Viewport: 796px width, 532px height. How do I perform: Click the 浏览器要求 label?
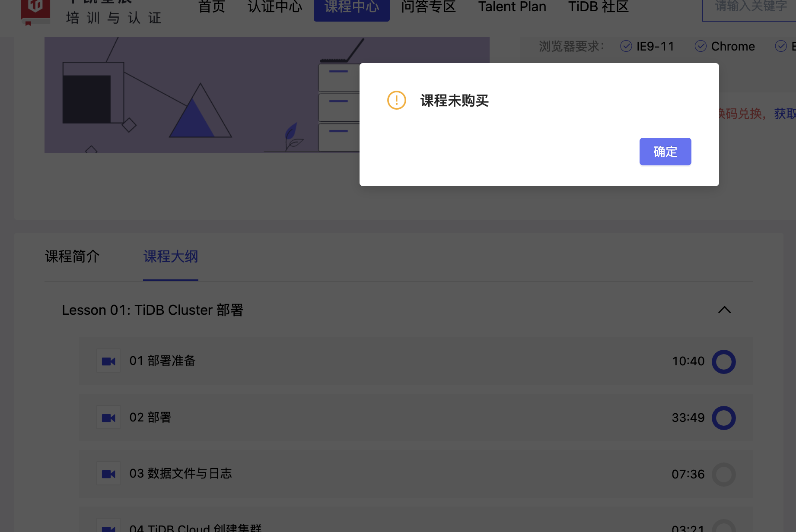pos(571,46)
